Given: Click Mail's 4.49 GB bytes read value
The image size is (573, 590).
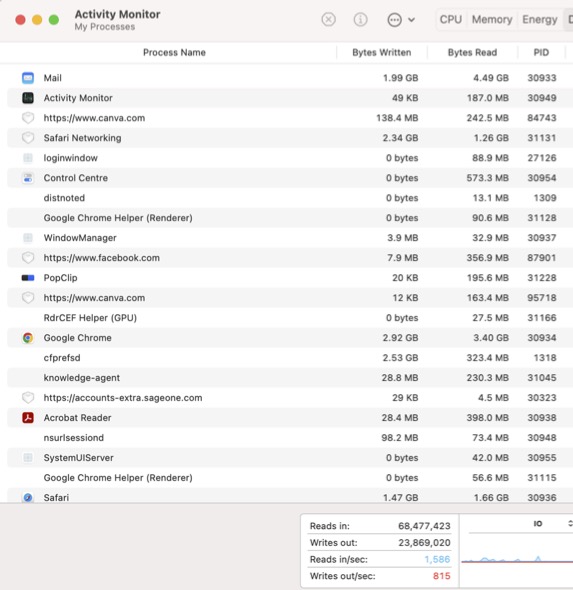Looking at the screenshot, I should [x=491, y=78].
